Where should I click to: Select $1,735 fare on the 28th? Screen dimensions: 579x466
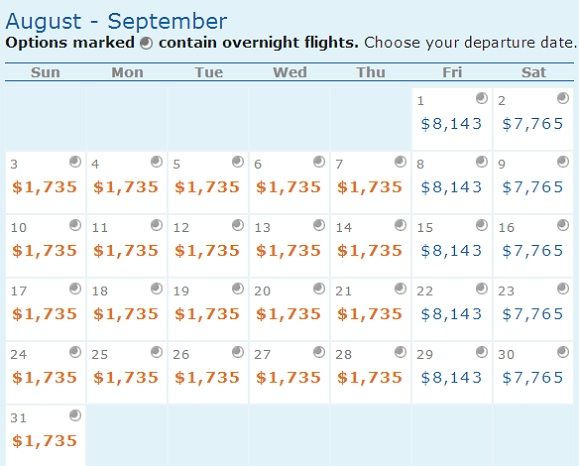(x=370, y=378)
